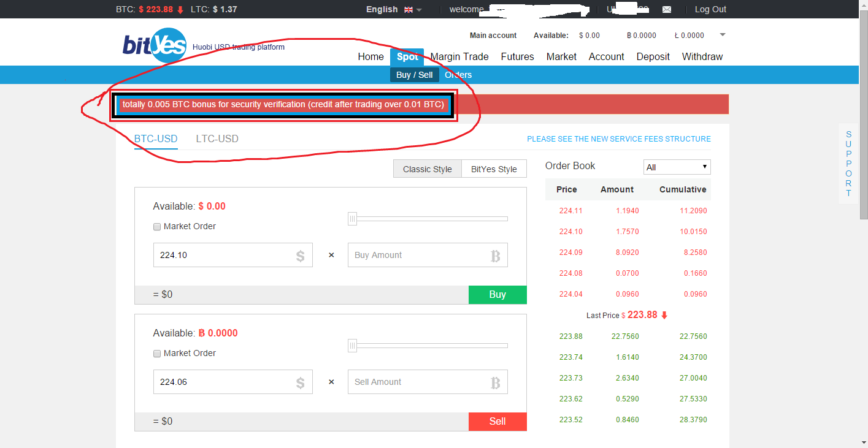This screenshot has width=868, height=448.
Task: Open the SUPPORT side tab
Action: [x=848, y=164]
